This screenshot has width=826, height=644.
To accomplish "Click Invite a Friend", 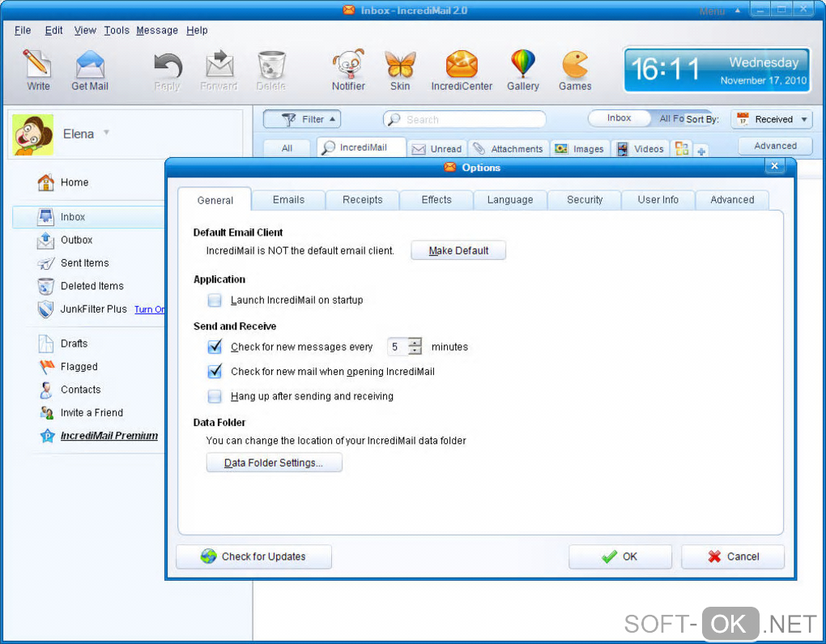I will click(x=81, y=412).
